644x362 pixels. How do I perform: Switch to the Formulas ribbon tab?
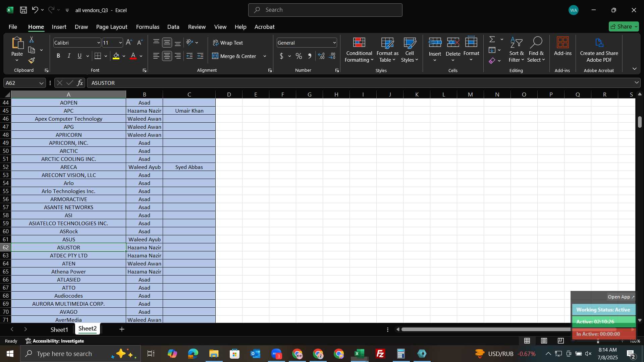coord(148,27)
